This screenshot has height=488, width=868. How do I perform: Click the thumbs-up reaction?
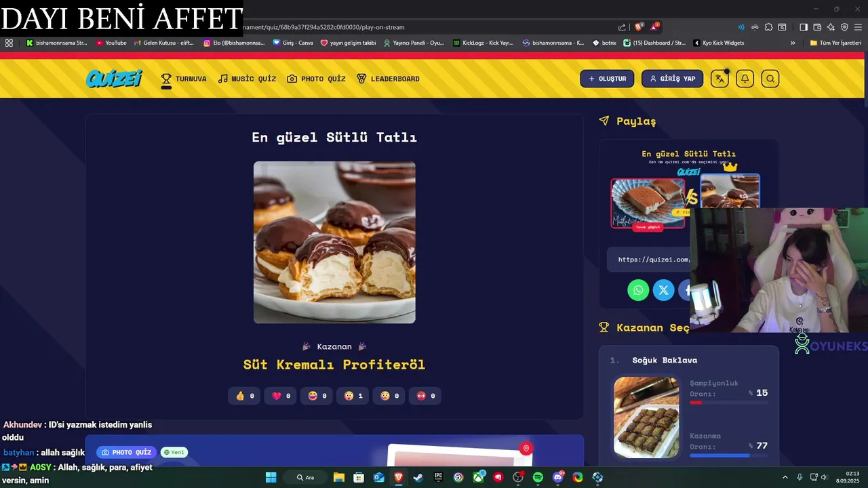click(x=244, y=396)
